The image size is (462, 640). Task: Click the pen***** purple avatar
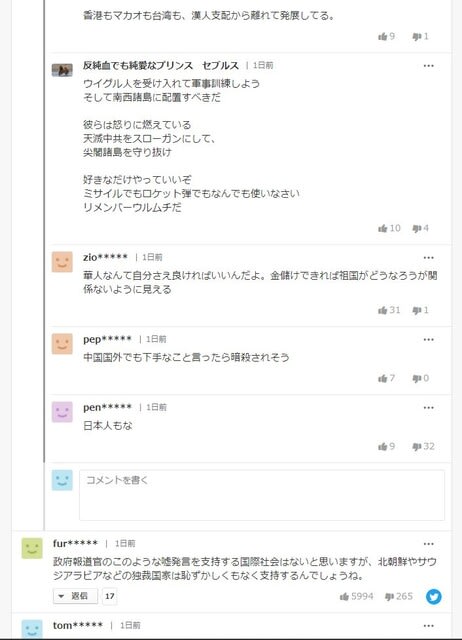click(62, 412)
